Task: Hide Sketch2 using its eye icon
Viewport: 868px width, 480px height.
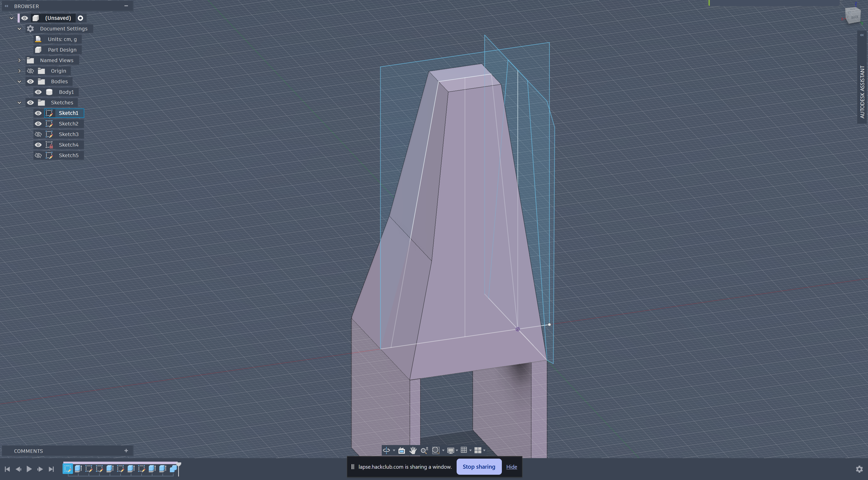Action: click(38, 124)
